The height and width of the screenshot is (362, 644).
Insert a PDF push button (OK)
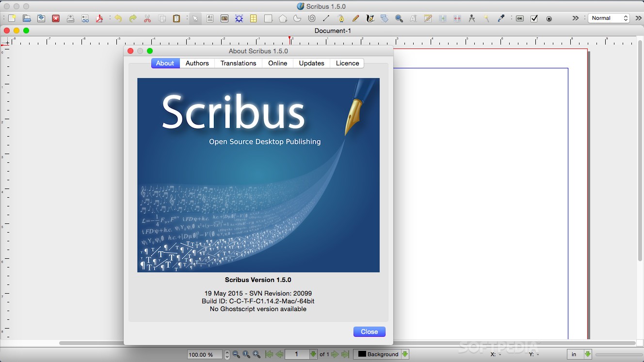pyautogui.click(x=520, y=18)
